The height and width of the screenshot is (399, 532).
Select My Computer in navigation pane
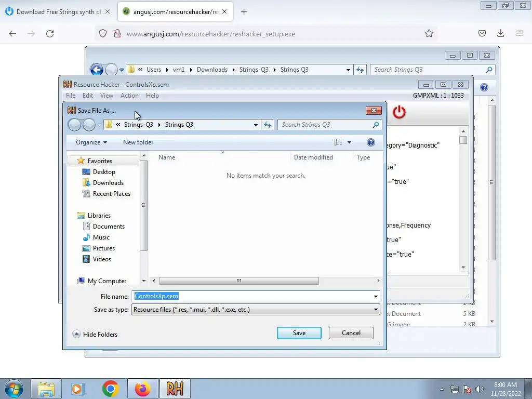point(107,281)
